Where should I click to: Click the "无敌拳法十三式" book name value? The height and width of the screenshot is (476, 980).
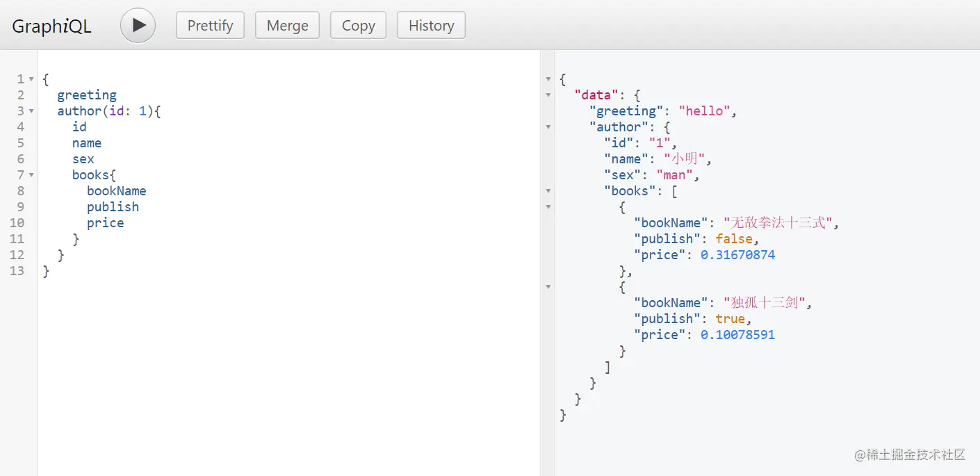tap(778, 223)
